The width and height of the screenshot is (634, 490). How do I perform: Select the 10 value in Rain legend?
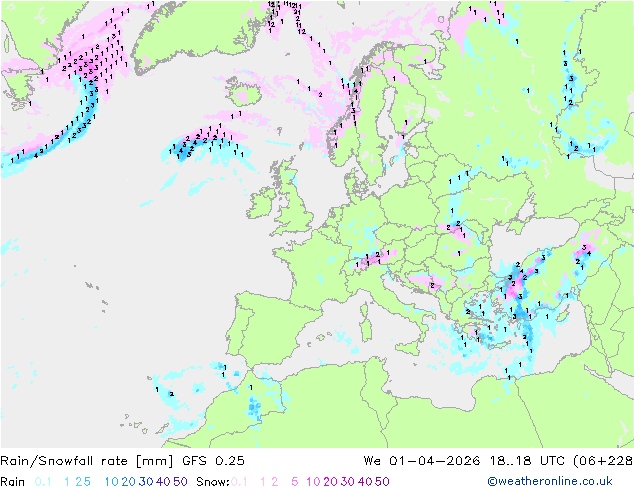(x=111, y=482)
